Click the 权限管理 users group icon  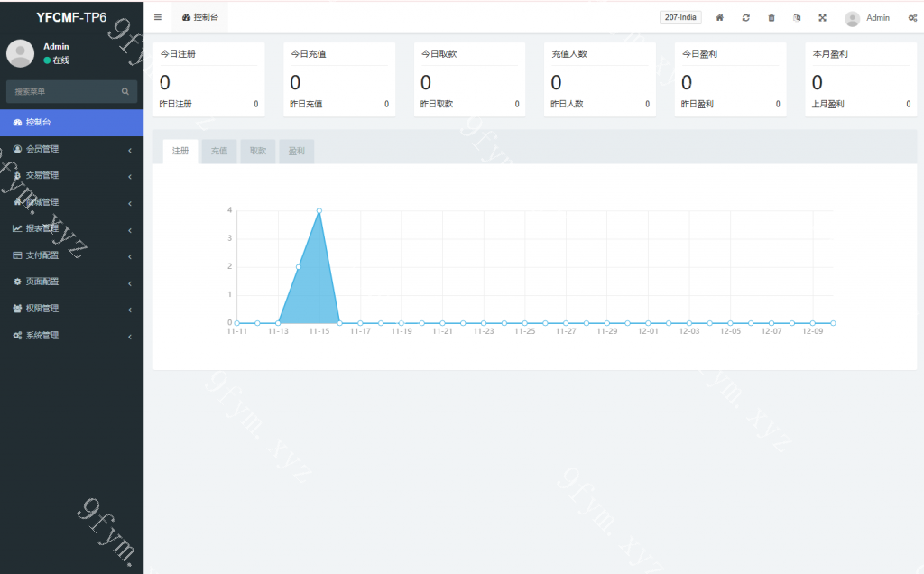point(17,309)
